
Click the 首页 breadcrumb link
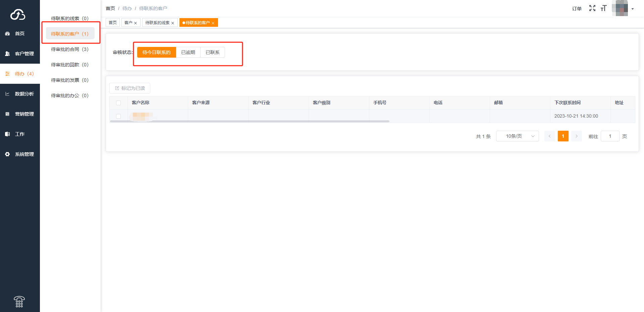[110, 8]
